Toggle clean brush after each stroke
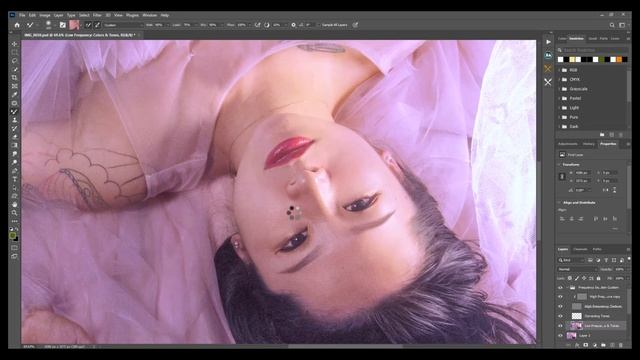 (97, 25)
